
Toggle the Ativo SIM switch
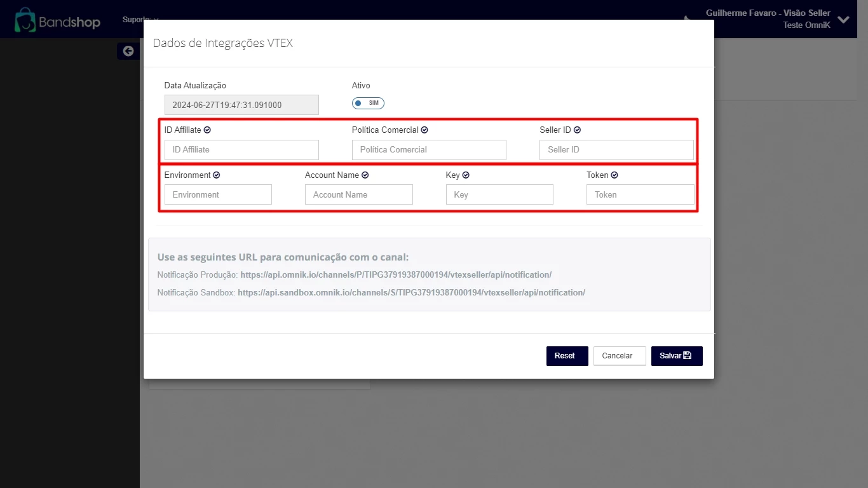[369, 103]
